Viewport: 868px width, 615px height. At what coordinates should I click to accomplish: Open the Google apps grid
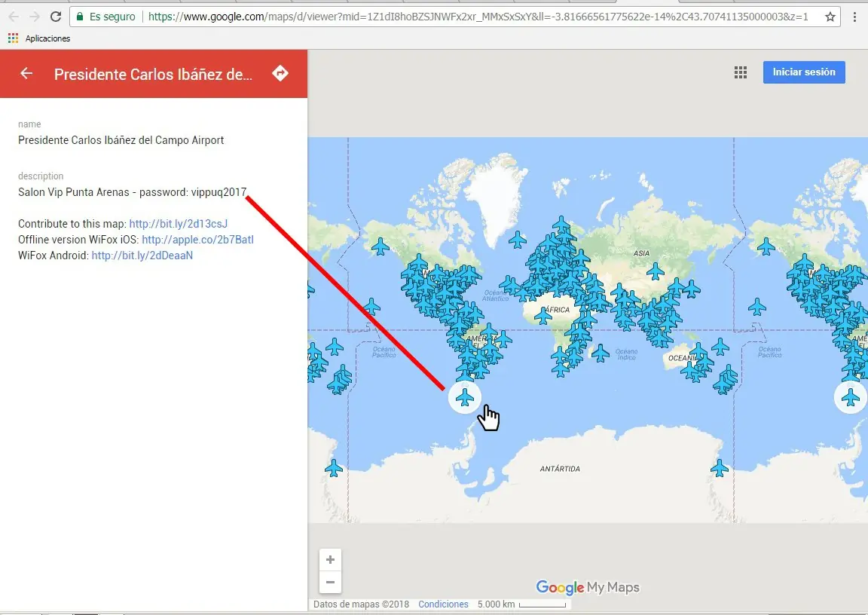click(x=740, y=72)
